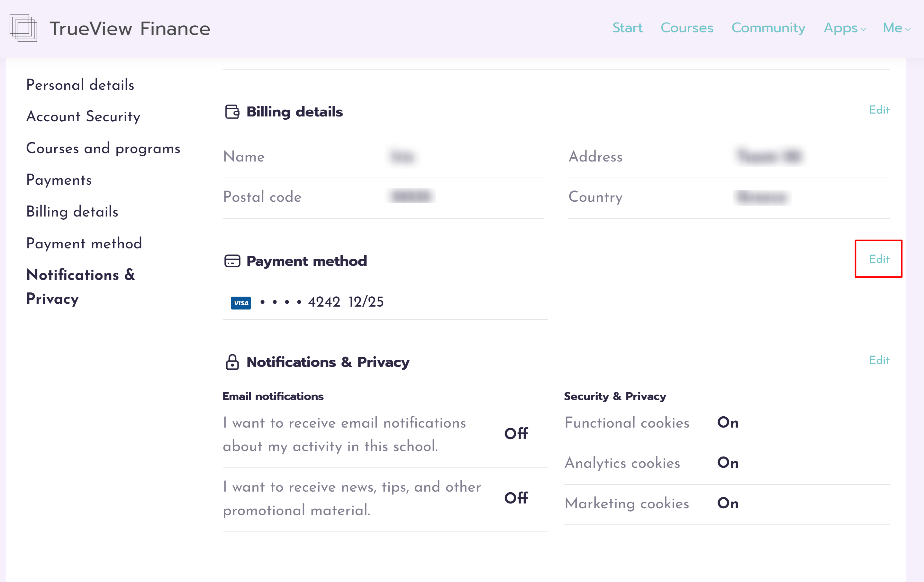Toggle Functional cookies On status

coord(728,423)
